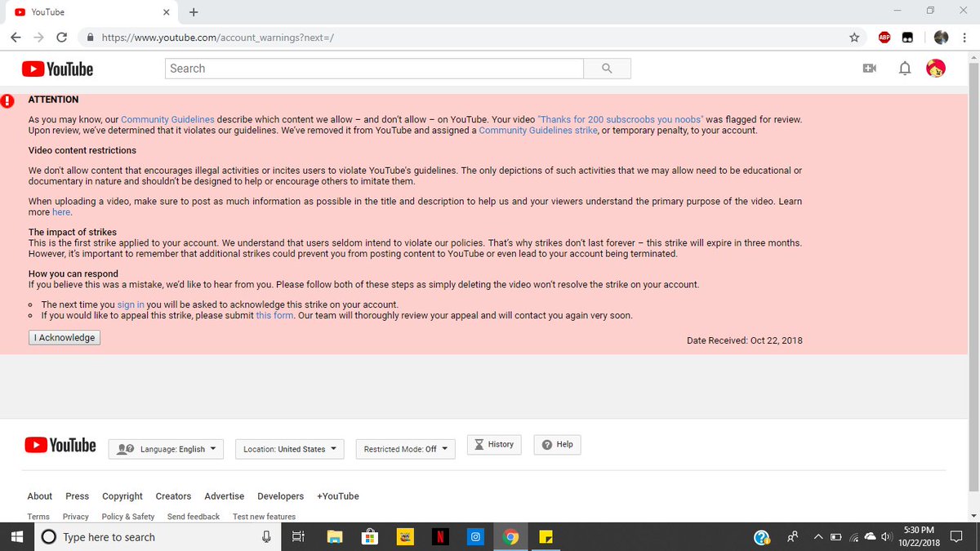980x551 pixels.
Task: Open the Creators footer link
Action: [173, 496]
